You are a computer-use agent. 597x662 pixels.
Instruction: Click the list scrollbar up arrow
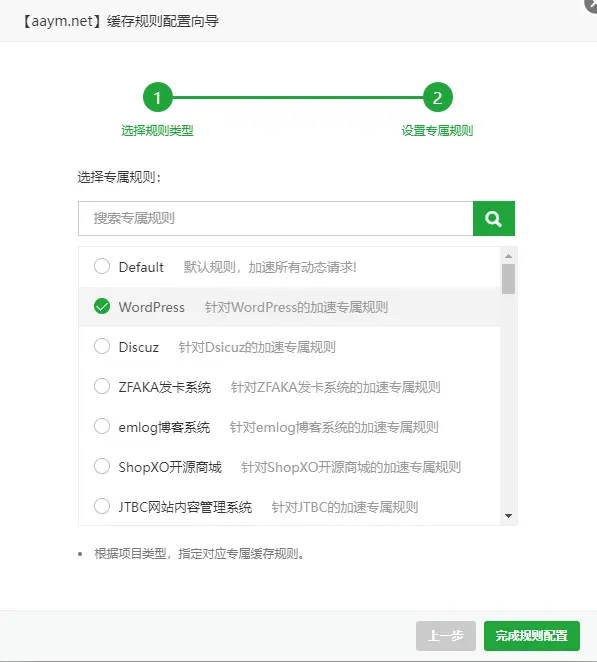pyautogui.click(x=508, y=256)
